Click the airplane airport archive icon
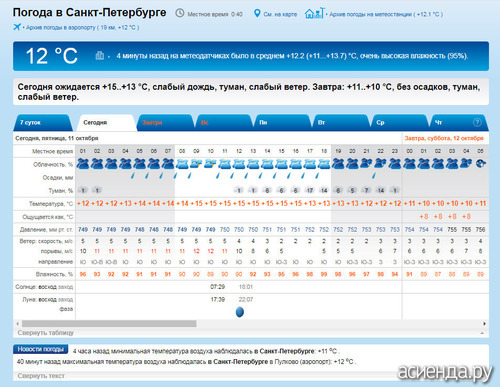The image size is (500, 387). (17, 27)
